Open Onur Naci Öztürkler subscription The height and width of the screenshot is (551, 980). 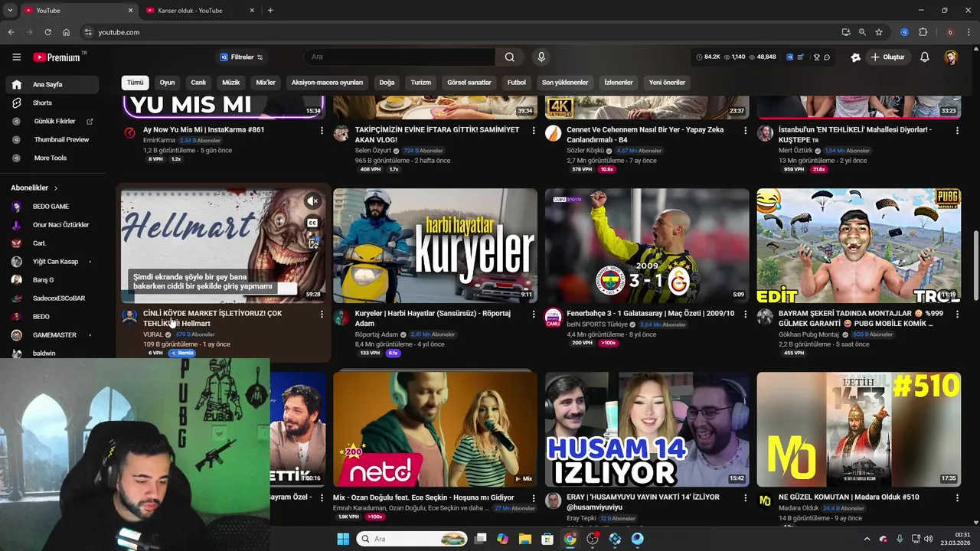pyautogui.click(x=52, y=225)
